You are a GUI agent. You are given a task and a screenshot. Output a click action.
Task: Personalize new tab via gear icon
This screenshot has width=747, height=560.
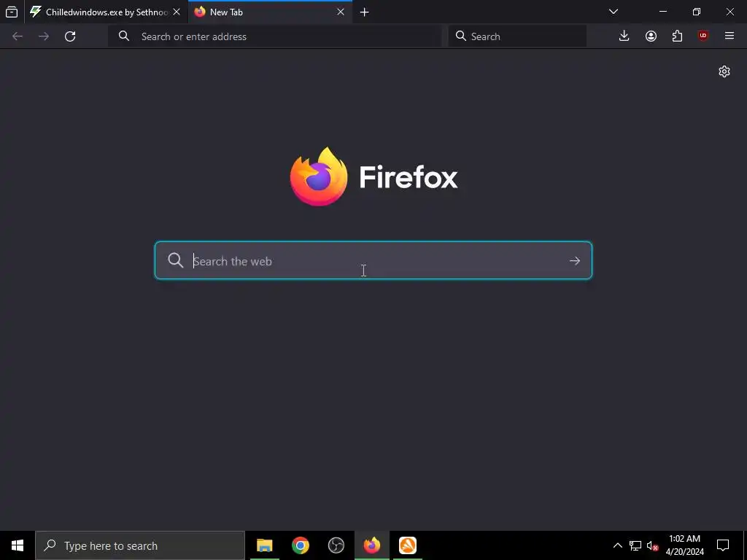724,71
